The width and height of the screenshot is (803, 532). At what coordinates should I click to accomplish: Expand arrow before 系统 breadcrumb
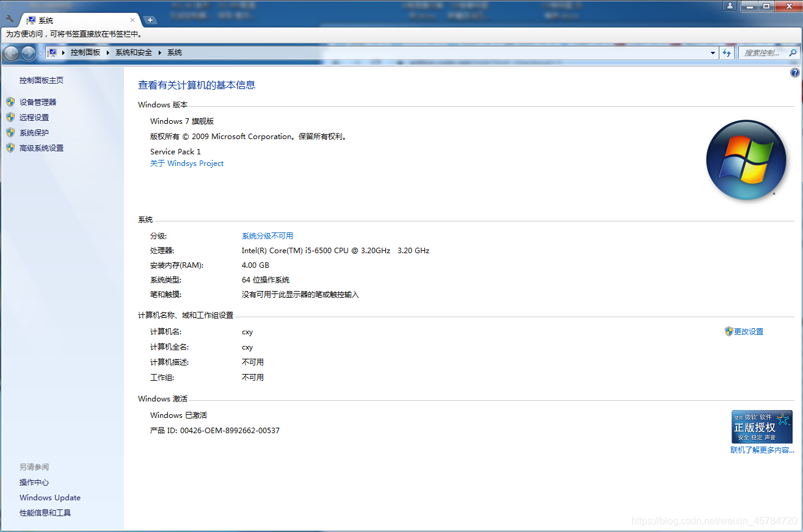[x=160, y=52]
